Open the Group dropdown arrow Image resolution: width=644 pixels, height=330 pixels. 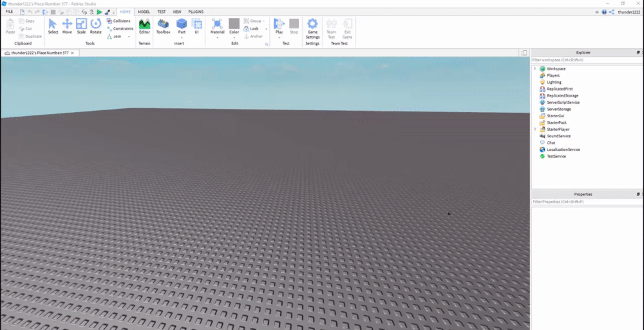(263, 21)
